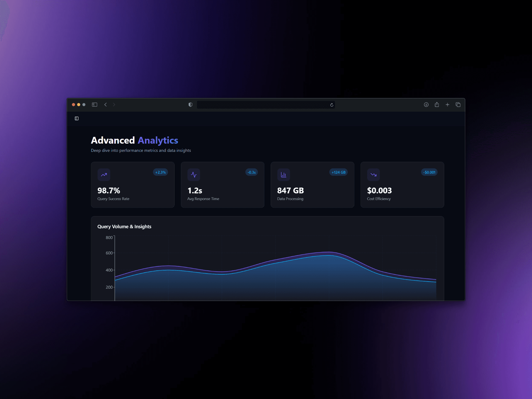
Task: Click the -$0.001 badge
Action: [x=429, y=172]
